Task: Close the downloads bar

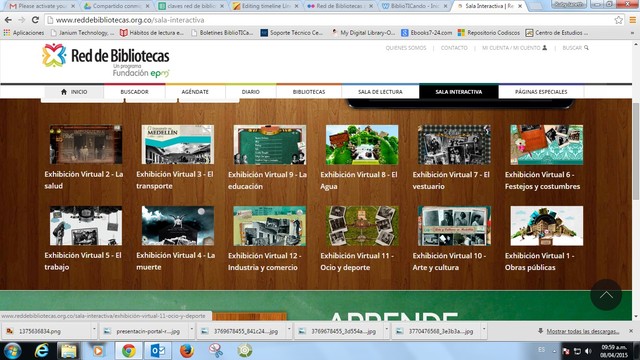Action: click(631, 331)
